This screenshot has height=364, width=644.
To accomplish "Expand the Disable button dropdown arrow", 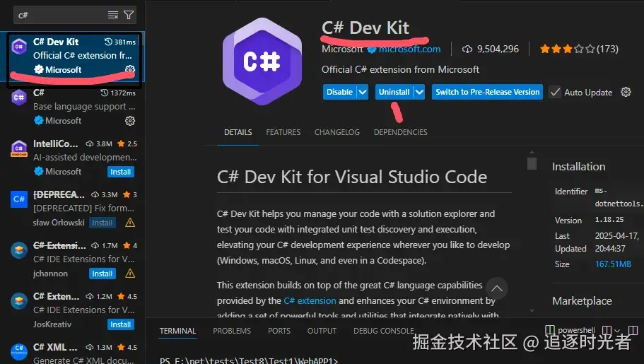I will [x=363, y=92].
